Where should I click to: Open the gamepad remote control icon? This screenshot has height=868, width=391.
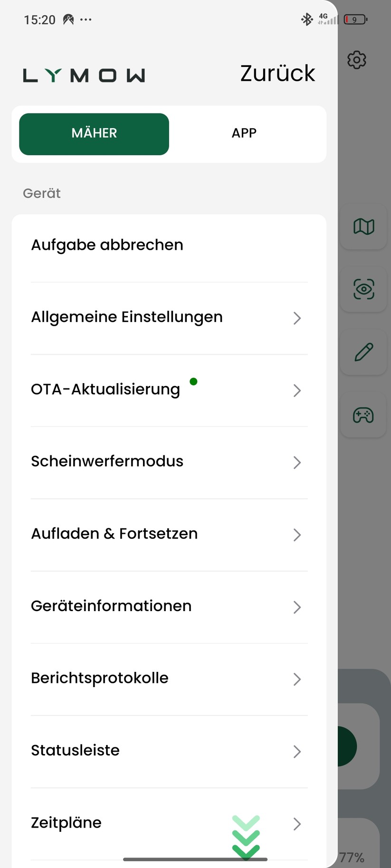pyautogui.click(x=363, y=415)
